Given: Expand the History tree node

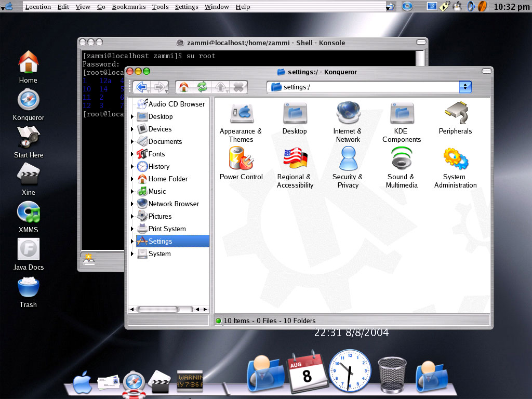Looking at the screenshot, I should click(x=132, y=167).
